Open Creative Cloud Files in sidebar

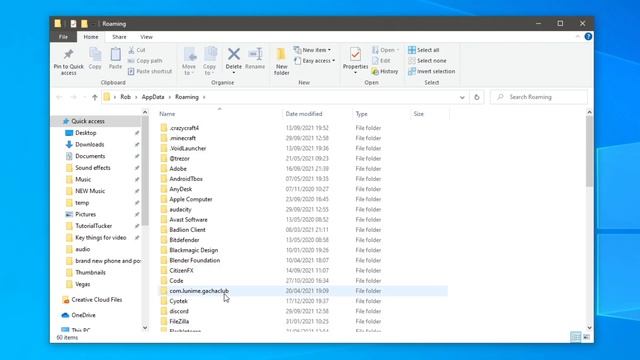coord(97,300)
